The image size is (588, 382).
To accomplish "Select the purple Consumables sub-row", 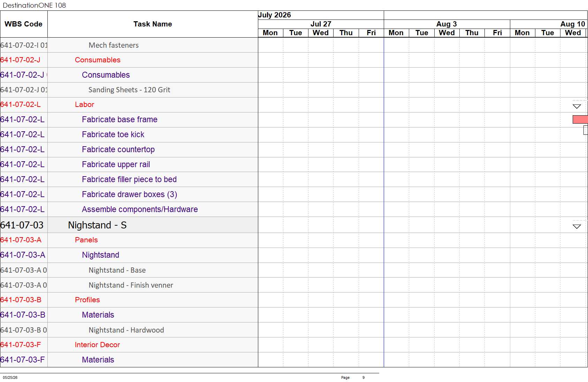I will tap(129, 75).
